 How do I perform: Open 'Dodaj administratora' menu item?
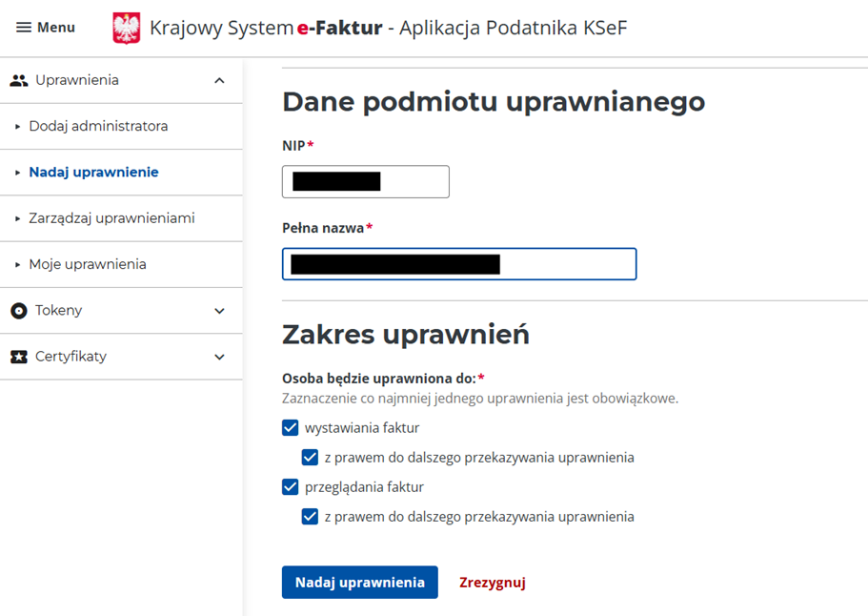[98, 126]
